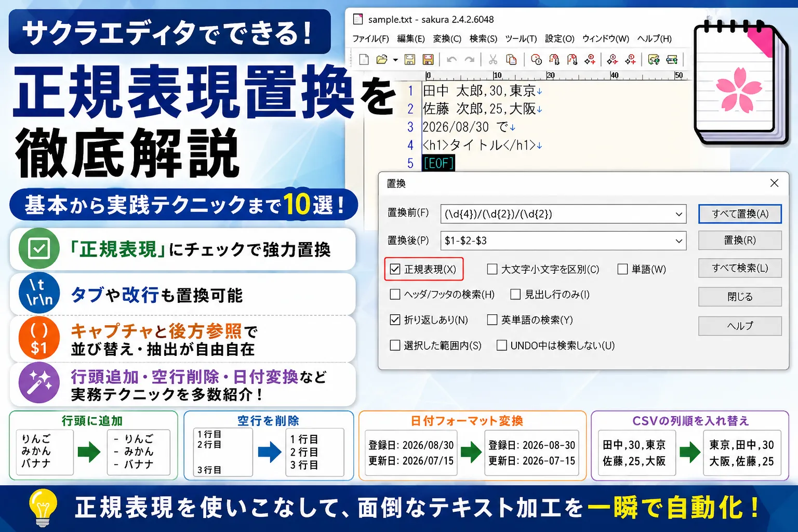Click the green type-settings toolbar icon
The image size is (798, 532).
click(654, 60)
